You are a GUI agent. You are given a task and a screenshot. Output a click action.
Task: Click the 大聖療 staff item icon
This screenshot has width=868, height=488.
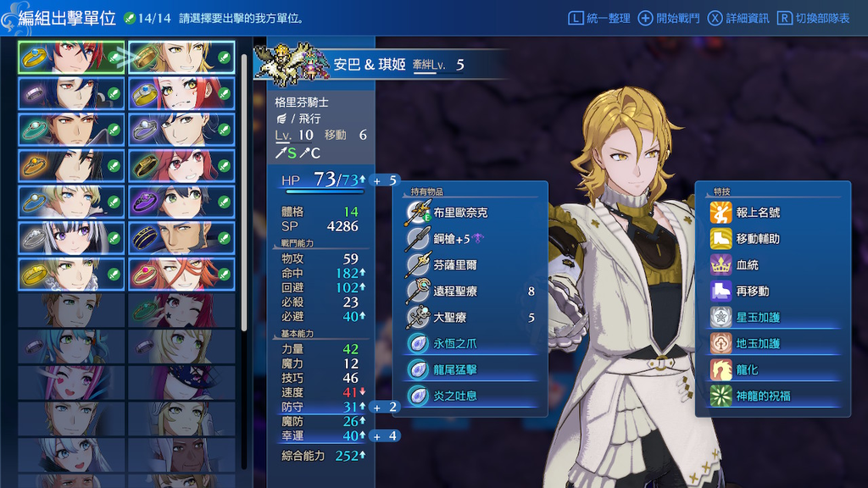(x=418, y=317)
